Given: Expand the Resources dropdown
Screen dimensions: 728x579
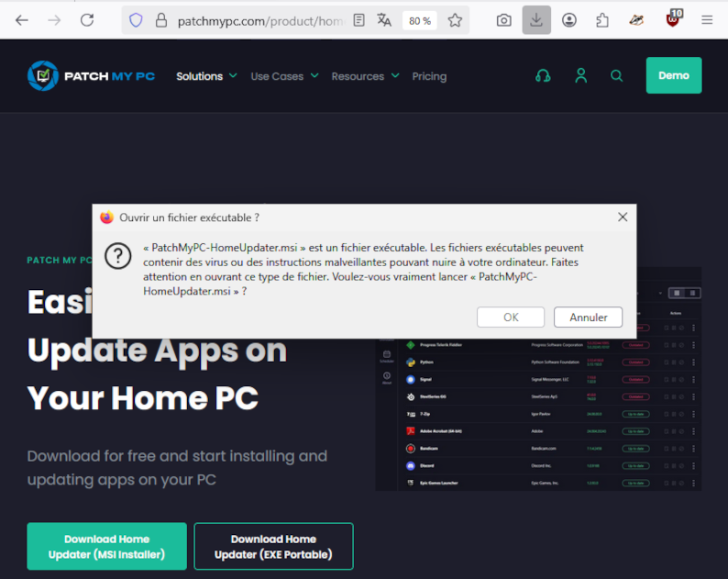Looking at the screenshot, I should [x=364, y=76].
